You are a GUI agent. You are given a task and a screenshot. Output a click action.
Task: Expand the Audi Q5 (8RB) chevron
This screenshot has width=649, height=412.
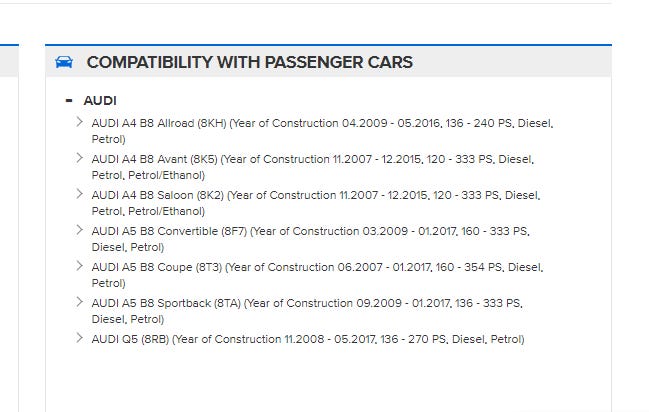pyautogui.click(x=80, y=338)
